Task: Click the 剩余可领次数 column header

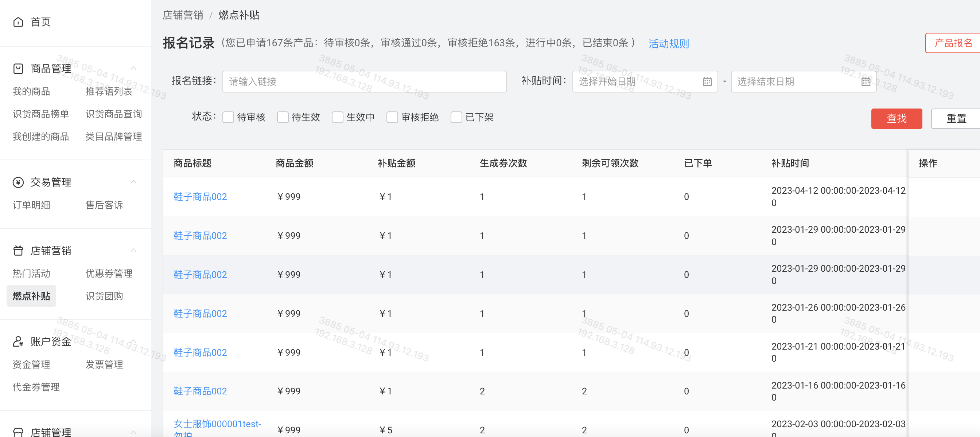Action: 610,164
